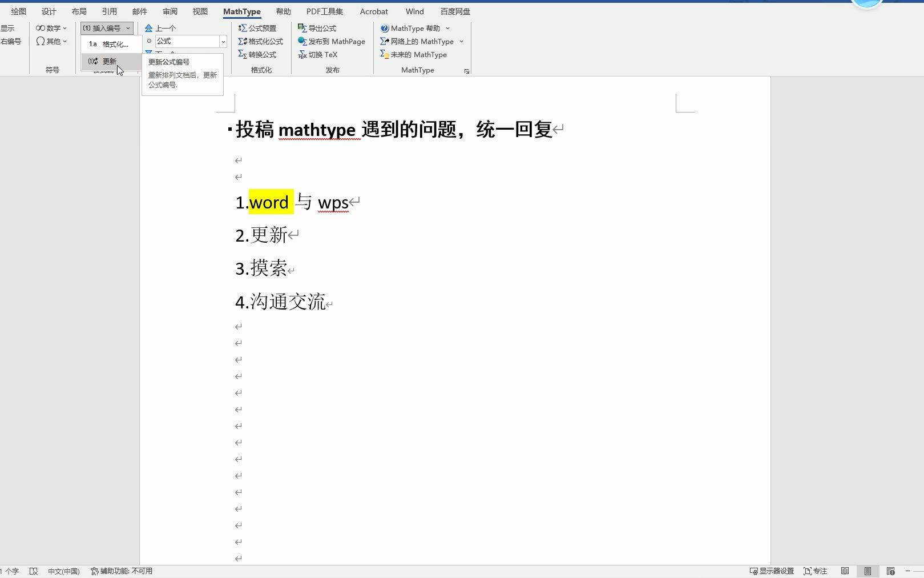Expand the 数学 dropdown arrow
Viewport: 924px width, 578px height.
tap(65, 28)
